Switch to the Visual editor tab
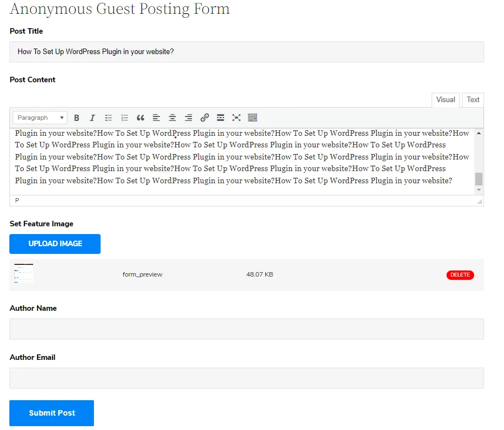The height and width of the screenshot is (430, 504). (445, 100)
